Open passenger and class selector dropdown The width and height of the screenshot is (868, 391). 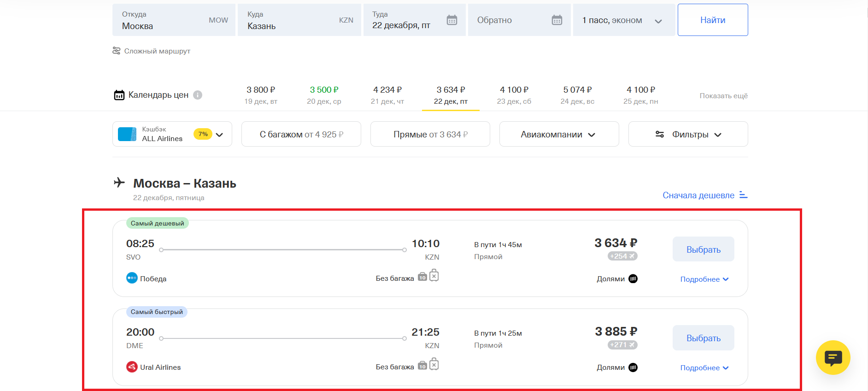623,20
